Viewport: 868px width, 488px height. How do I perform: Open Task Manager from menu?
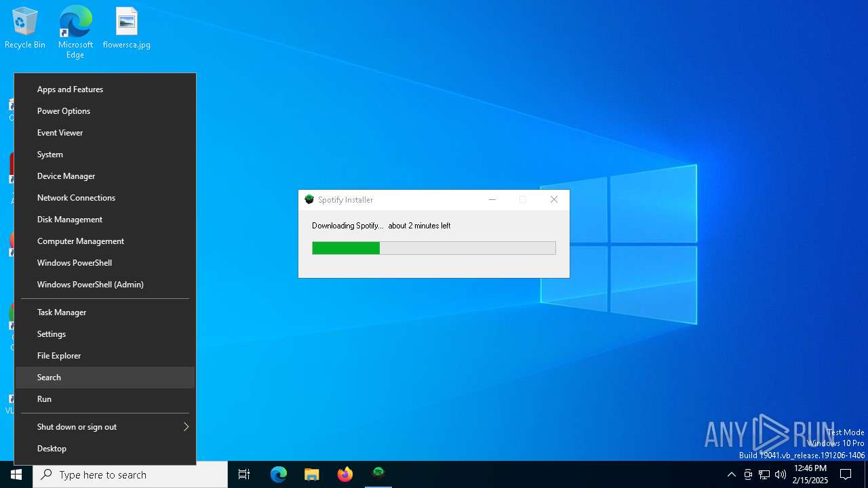pyautogui.click(x=105, y=312)
